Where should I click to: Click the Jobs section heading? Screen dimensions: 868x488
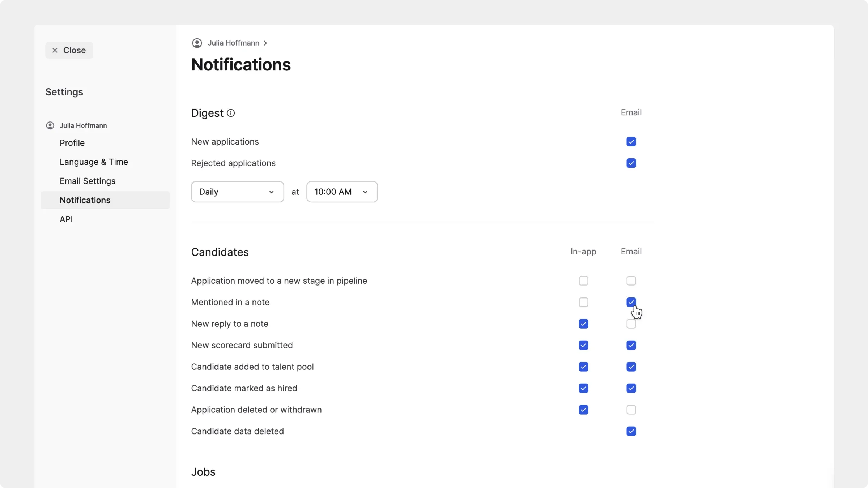203,472
